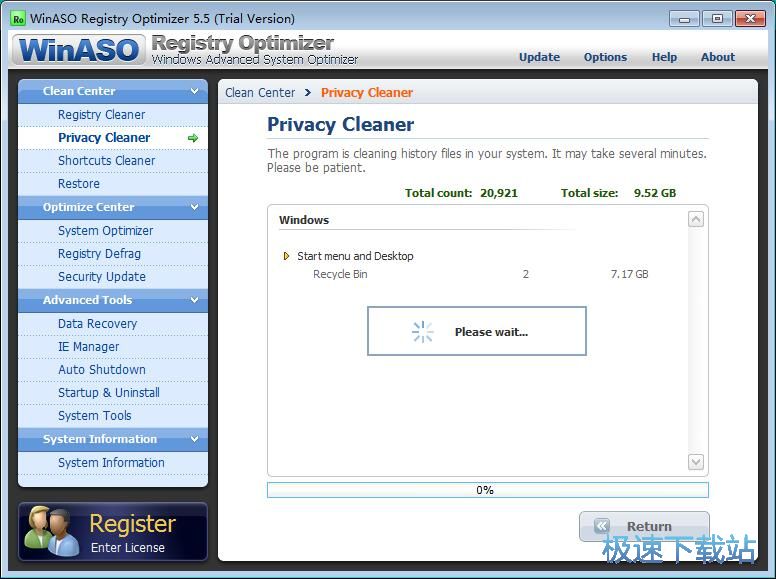Collapse the Clean Center section
The width and height of the screenshot is (776, 579).
pos(194,91)
